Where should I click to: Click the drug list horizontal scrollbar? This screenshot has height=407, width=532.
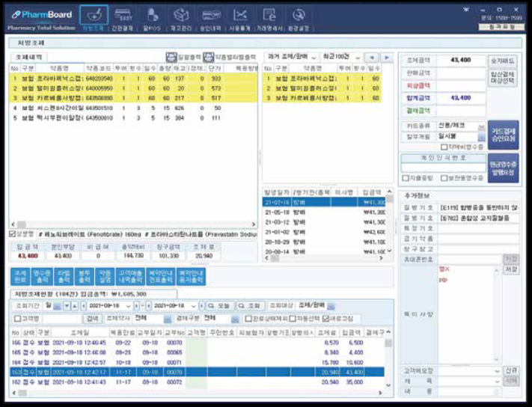pyautogui.click(x=133, y=224)
